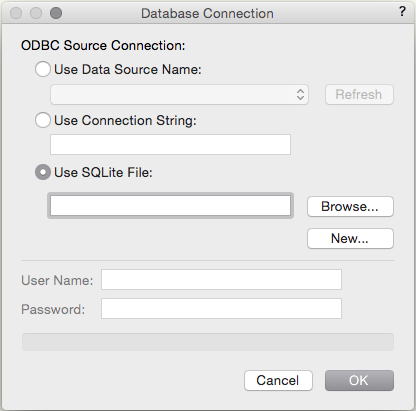Click the minimize window button in the title bar
This screenshot has height=411, width=416.
pyautogui.click(x=36, y=13)
